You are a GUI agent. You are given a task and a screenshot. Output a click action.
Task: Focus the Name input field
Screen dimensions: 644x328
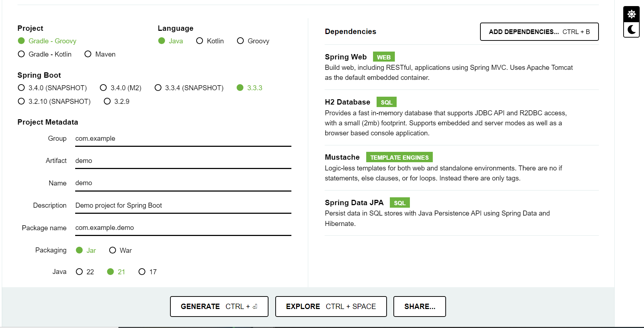(x=183, y=183)
